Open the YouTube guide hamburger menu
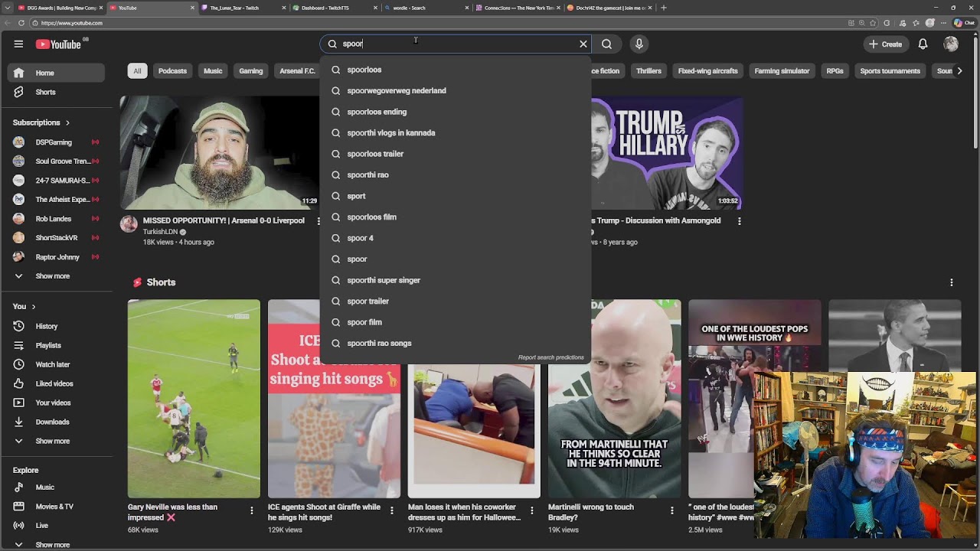Image resolution: width=980 pixels, height=551 pixels. tap(18, 44)
